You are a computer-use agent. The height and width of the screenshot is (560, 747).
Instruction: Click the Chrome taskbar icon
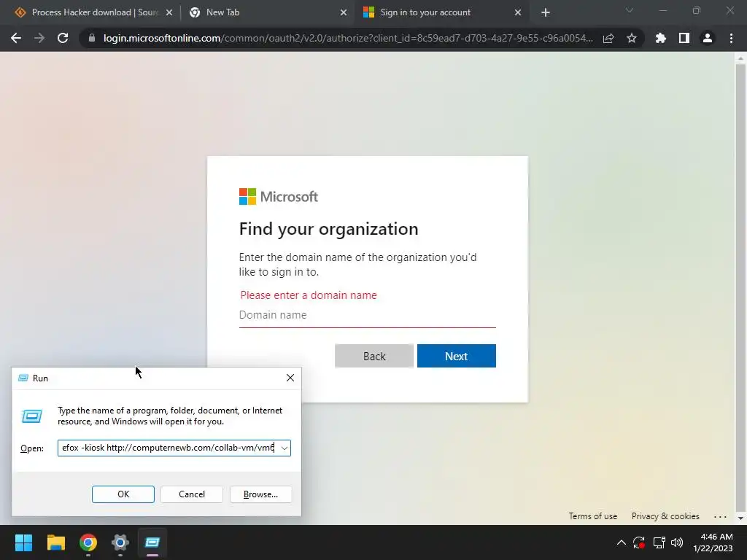point(88,542)
